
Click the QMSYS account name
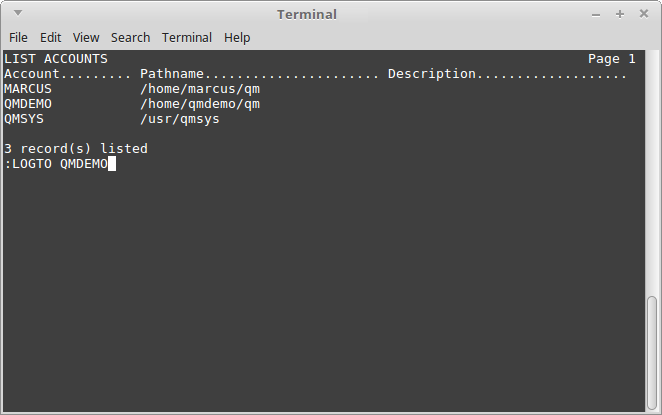click(x=24, y=119)
